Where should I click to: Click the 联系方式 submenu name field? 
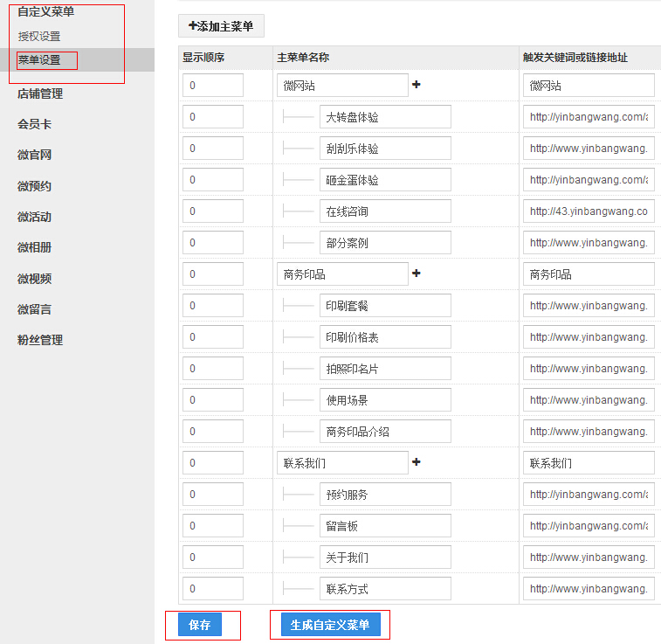tap(384, 589)
